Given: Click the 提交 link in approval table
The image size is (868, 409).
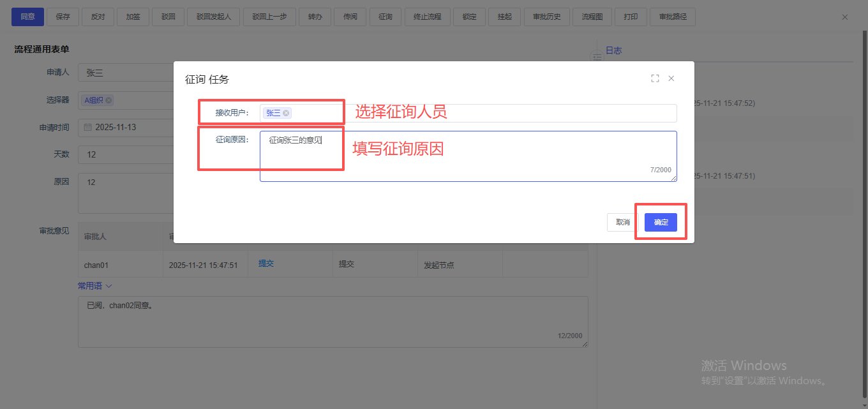Looking at the screenshot, I should (x=266, y=264).
